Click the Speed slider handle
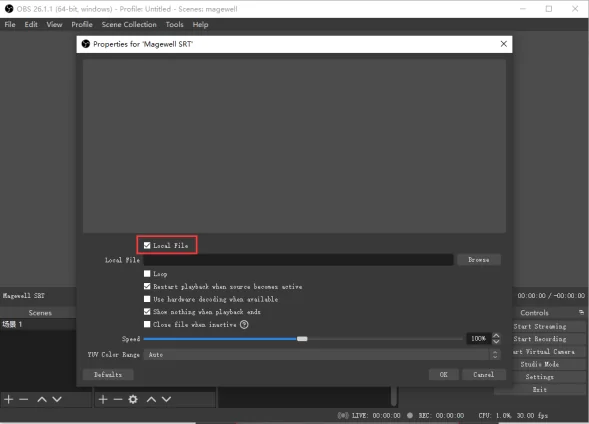The width and height of the screenshot is (589, 424). click(302, 339)
